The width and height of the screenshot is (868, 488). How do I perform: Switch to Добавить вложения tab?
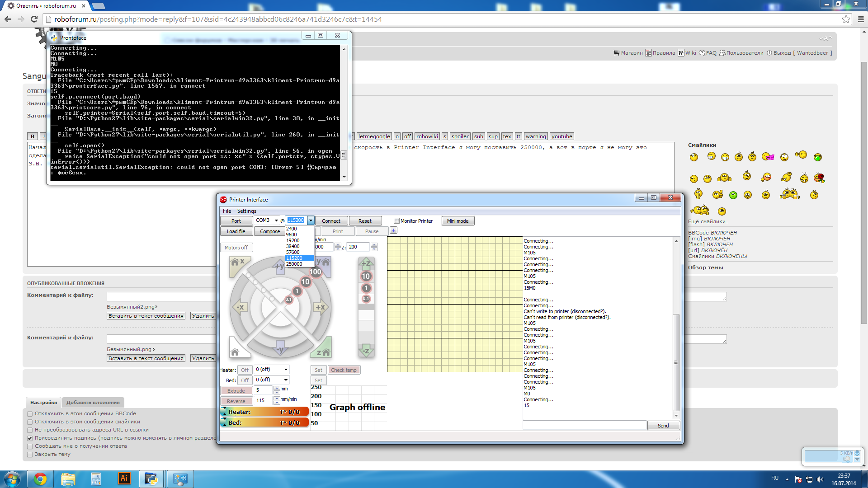[x=93, y=402]
